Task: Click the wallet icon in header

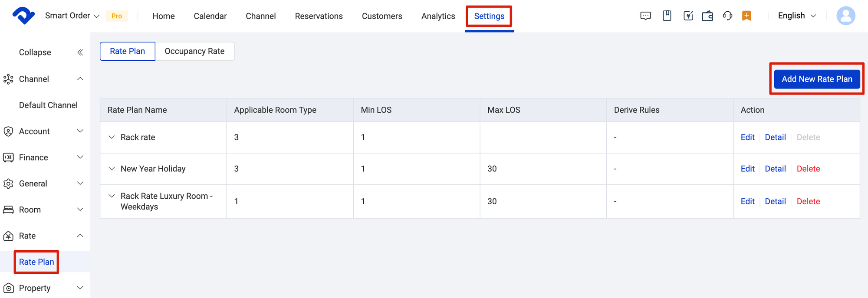Action: [707, 16]
